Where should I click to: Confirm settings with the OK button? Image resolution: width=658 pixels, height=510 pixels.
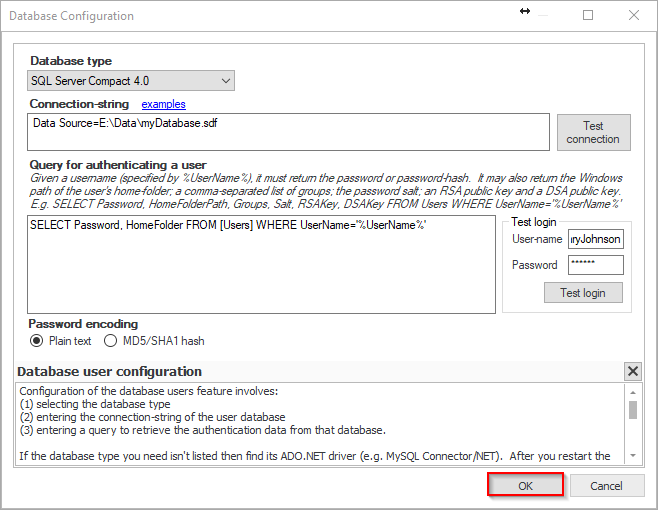(526, 486)
